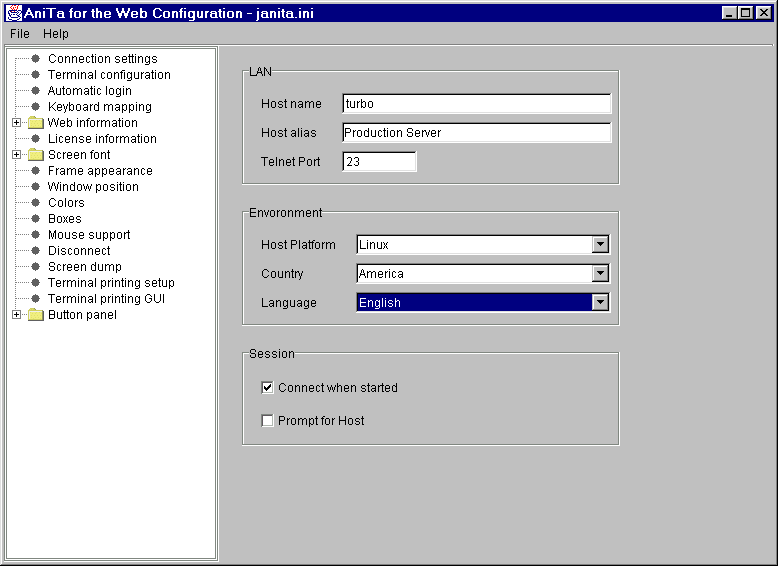Click the Web information folder icon

[x=36, y=123]
